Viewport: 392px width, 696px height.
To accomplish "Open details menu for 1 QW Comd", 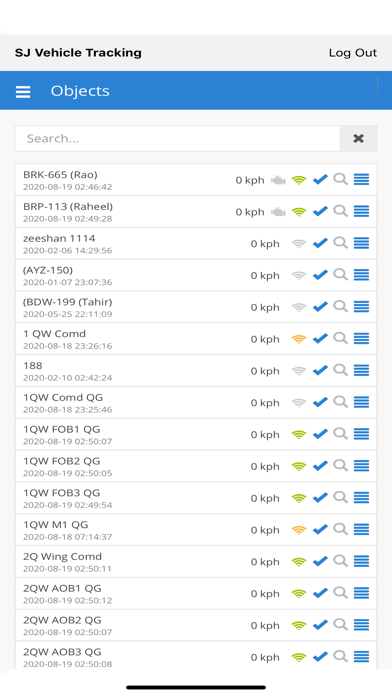I will [x=361, y=339].
